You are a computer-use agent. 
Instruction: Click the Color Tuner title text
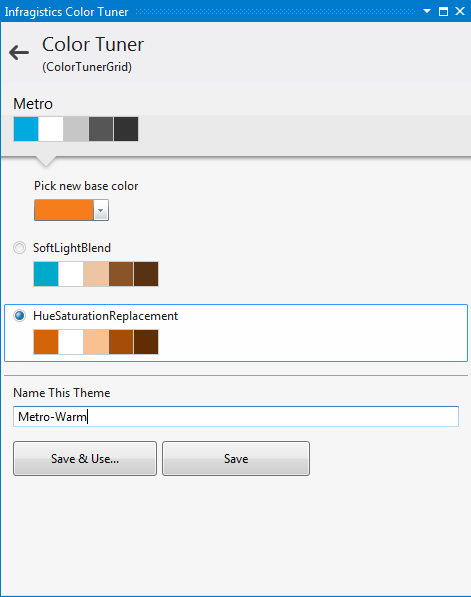tap(93, 44)
